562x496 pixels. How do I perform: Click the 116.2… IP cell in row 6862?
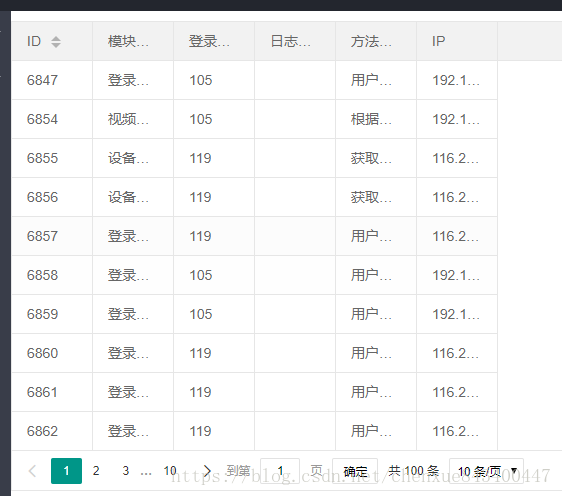[x=457, y=431]
